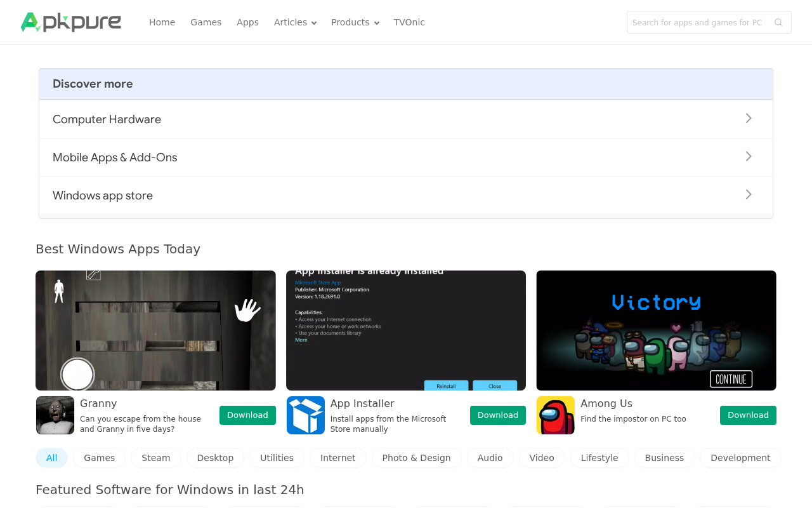Filter by Photo & Design category
The image size is (812, 508).
pos(416,458)
